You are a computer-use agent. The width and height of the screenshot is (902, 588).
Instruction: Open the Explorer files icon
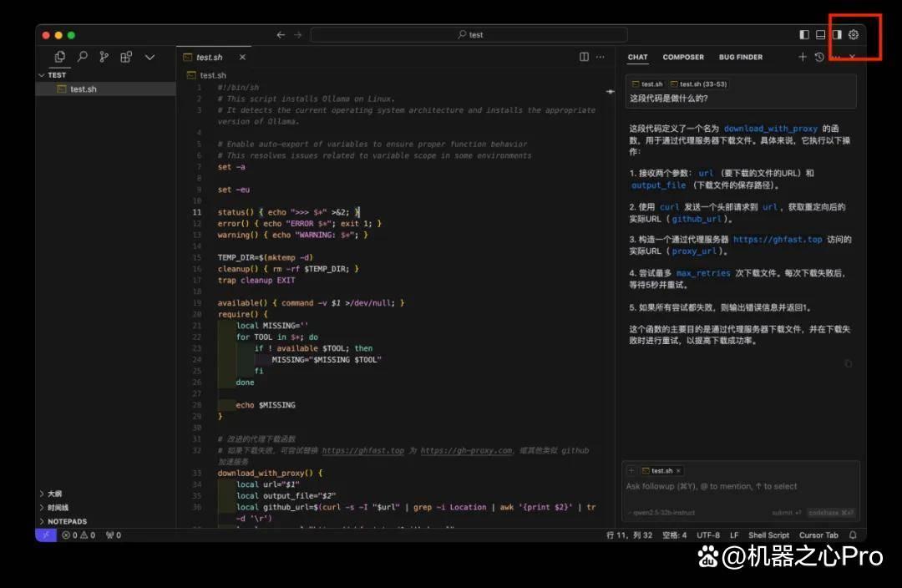pyautogui.click(x=60, y=57)
